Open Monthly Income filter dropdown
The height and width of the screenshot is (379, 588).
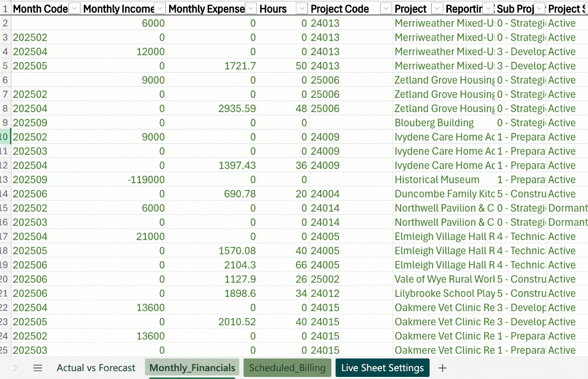point(160,8)
